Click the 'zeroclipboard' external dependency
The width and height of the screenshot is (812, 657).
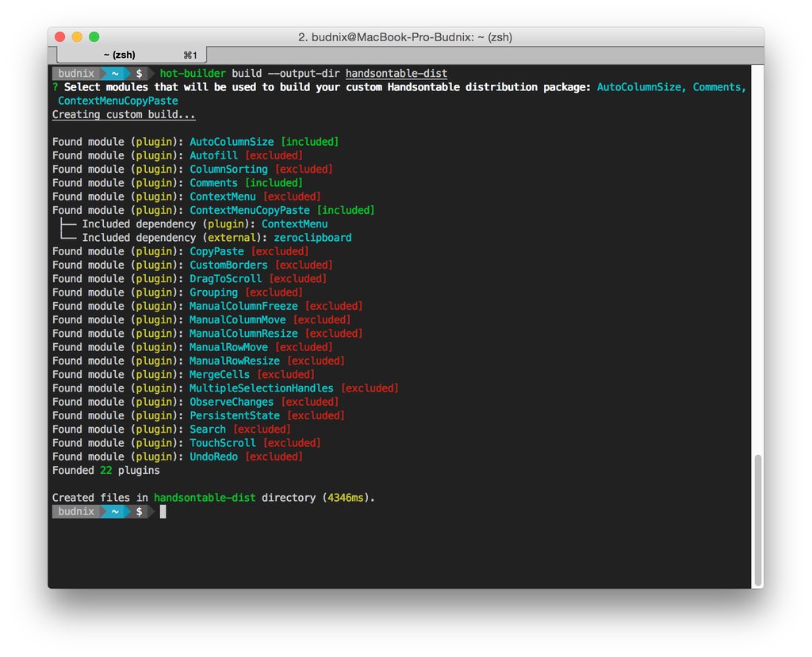312,238
